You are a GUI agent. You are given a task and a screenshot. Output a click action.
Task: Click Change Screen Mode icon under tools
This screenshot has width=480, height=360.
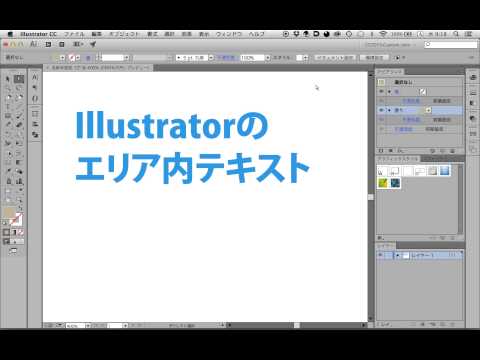[x=13, y=251]
